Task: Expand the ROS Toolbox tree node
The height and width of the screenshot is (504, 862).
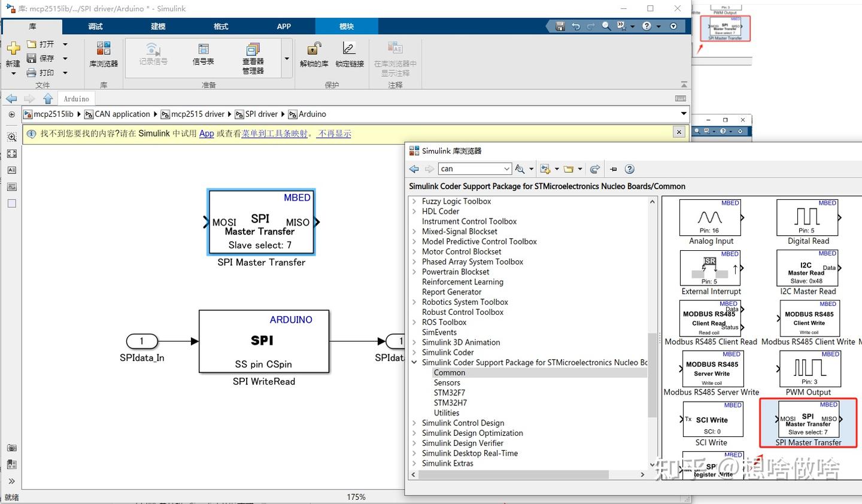Action: coord(414,323)
